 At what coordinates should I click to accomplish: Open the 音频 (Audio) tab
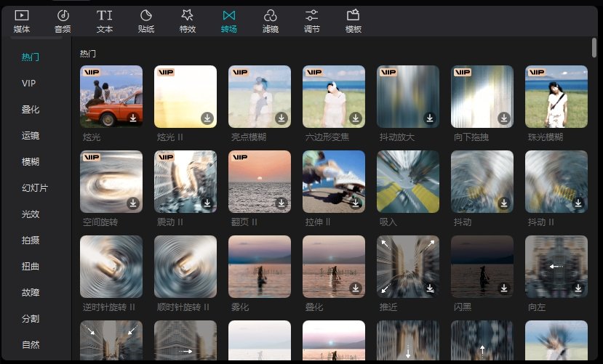[x=63, y=22]
